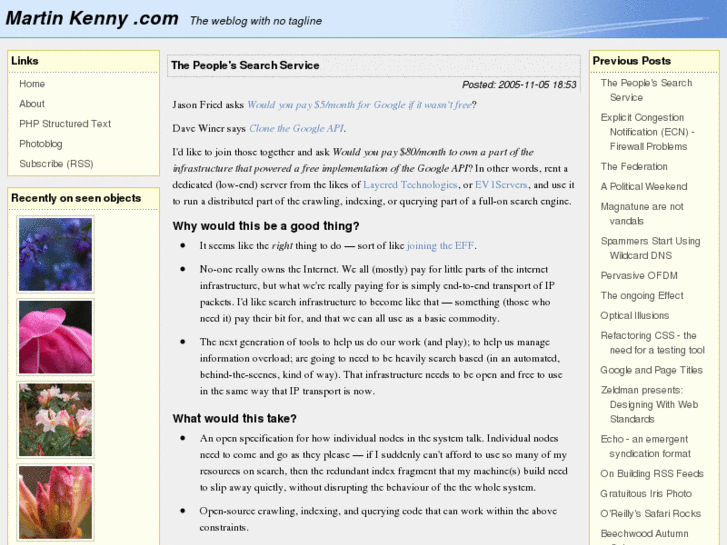Follow the 'Clone the Google API' link

point(297,128)
